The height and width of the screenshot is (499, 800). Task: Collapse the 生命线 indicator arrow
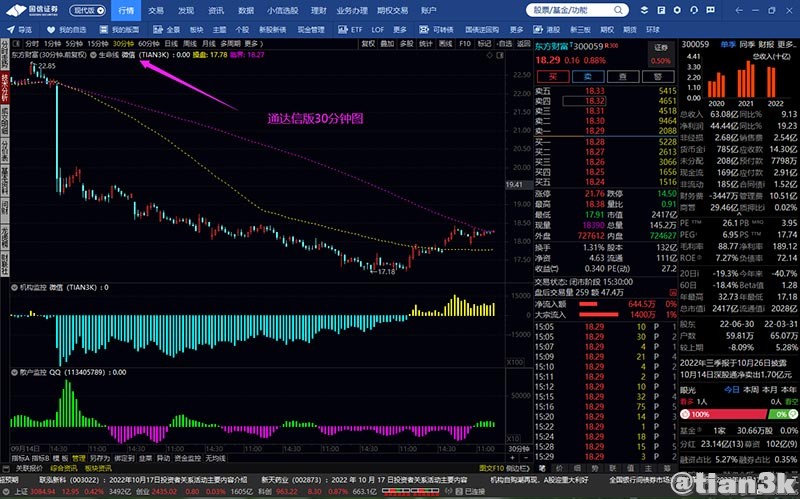(93, 55)
